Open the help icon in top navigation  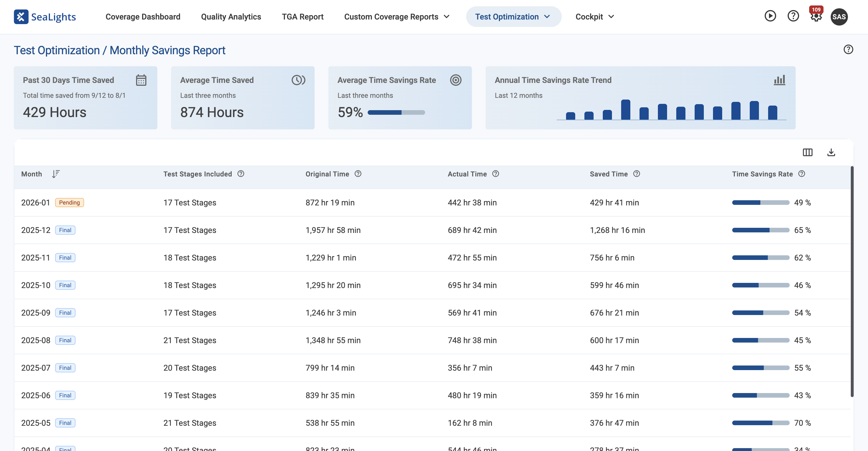point(793,16)
